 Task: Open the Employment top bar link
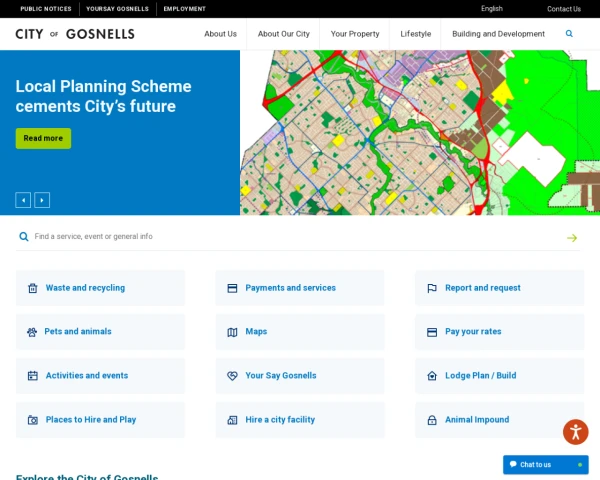(184, 9)
